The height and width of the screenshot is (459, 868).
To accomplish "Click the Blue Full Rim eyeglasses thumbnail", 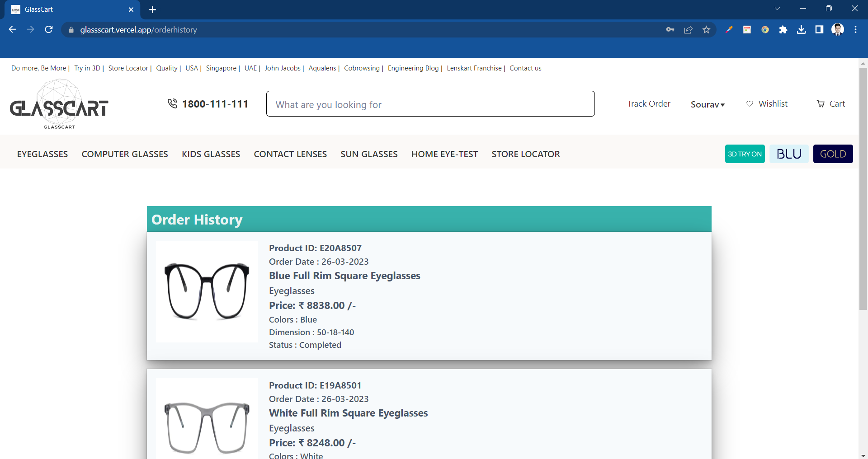I will 207,291.
